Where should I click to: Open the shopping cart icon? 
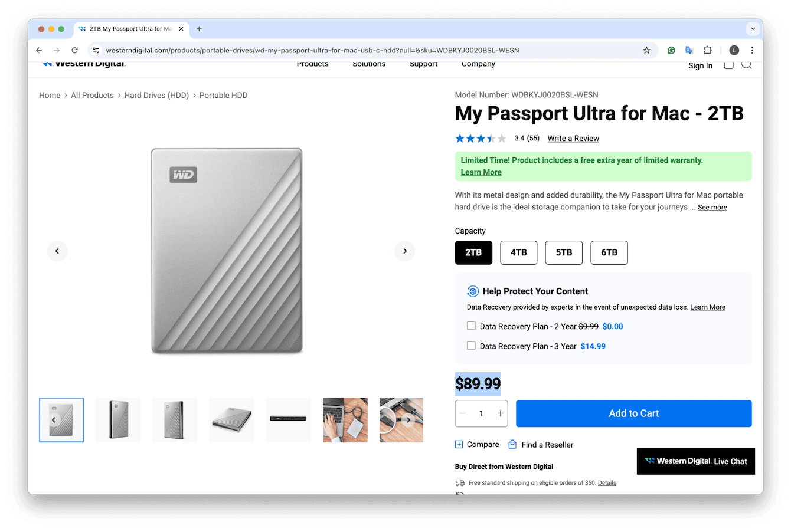[x=728, y=65]
